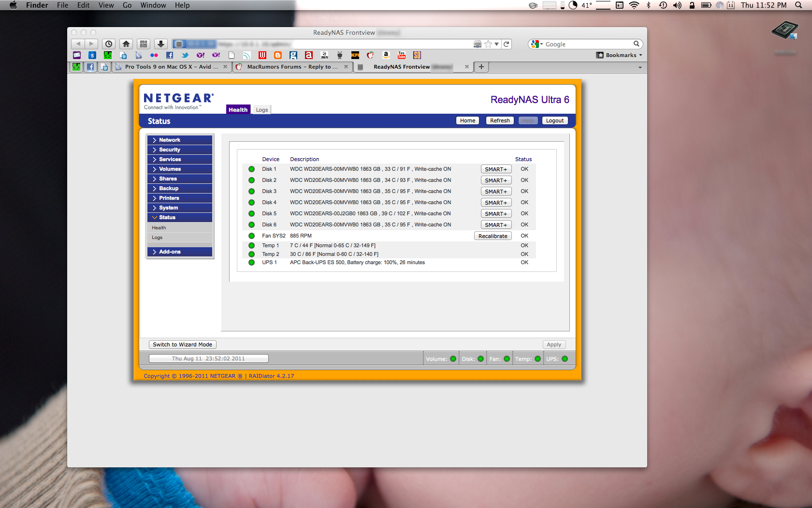Image resolution: width=812 pixels, height=508 pixels.
Task: Expand the Add-ons sidebar section
Action: 180,252
